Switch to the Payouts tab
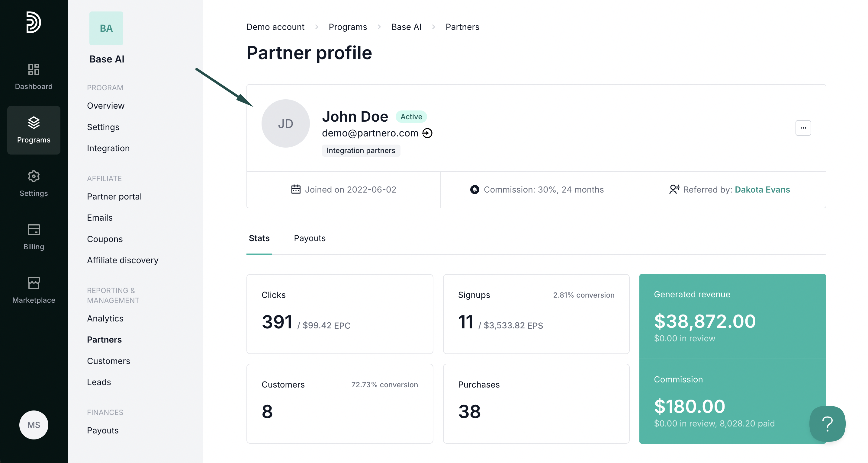The width and height of the screenshot is (868, 463). pos(309,238)
